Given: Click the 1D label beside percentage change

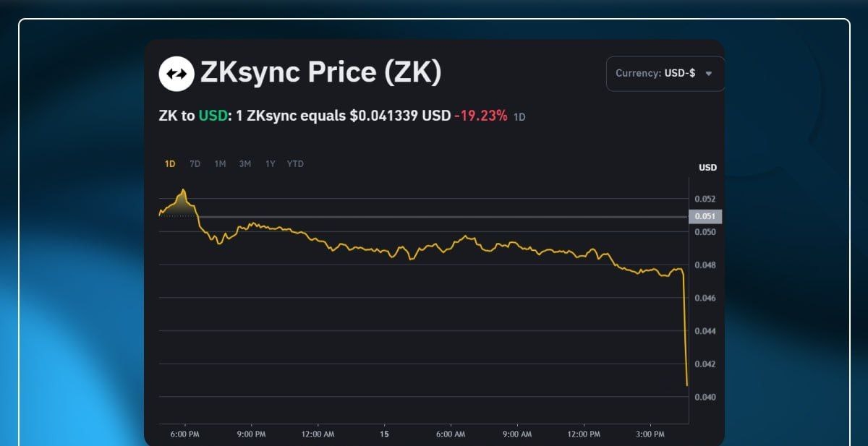Looking at the screenshot, I should pyautogui.click(x=519, y=116).
